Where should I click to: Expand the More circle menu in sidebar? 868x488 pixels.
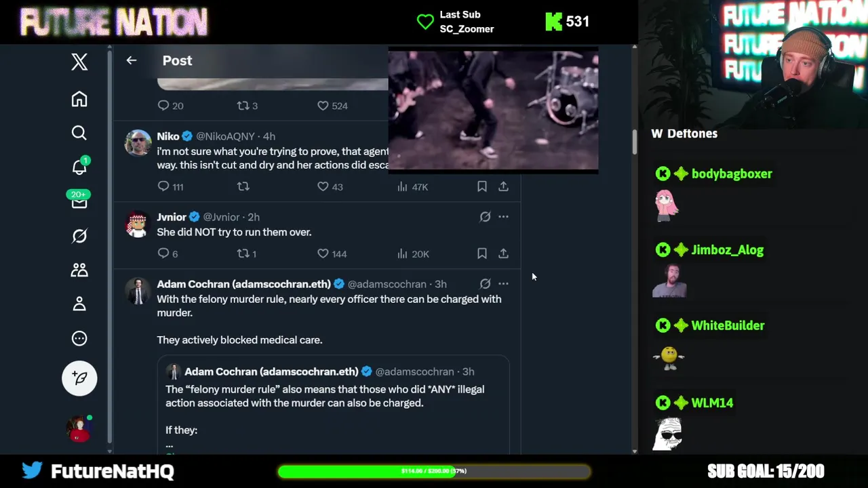tap(79, 338)
